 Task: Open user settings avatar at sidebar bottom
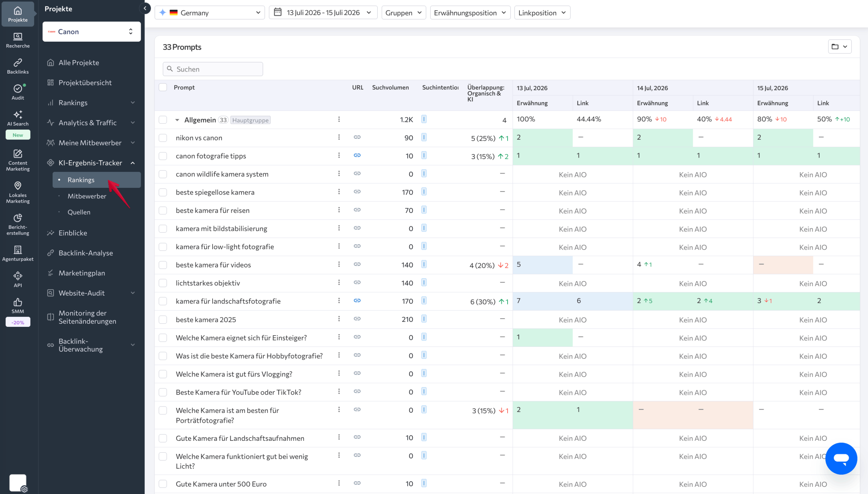[x=18, y=483]
